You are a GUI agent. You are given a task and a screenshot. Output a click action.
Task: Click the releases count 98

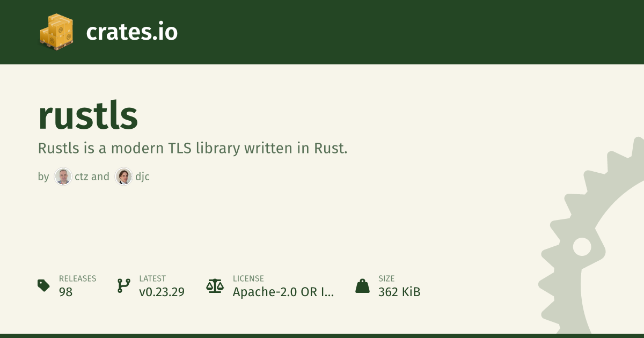coord(65,292)
